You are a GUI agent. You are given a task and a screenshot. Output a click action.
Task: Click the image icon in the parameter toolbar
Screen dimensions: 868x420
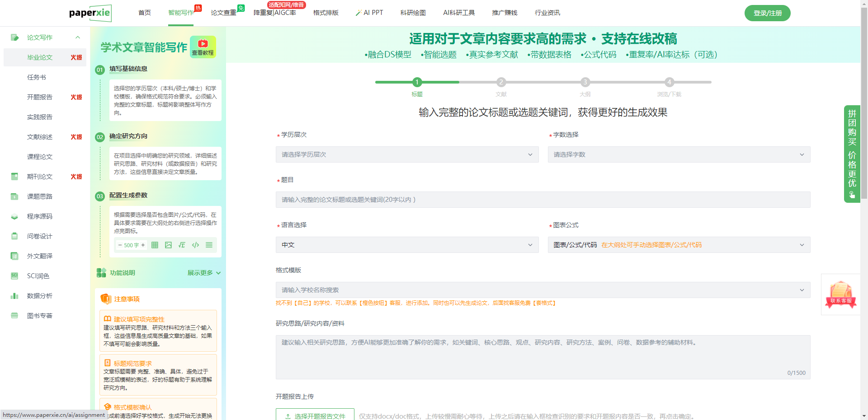(x=168, y=245)
